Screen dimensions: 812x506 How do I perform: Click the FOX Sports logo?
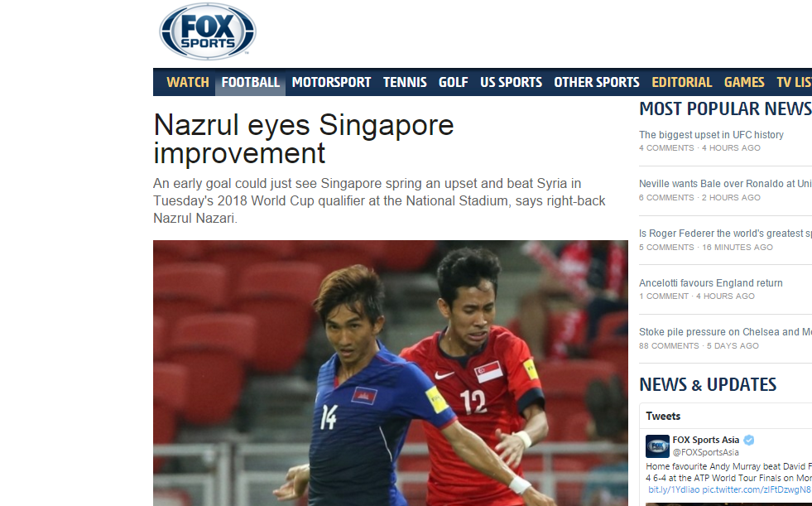[207, 31]
